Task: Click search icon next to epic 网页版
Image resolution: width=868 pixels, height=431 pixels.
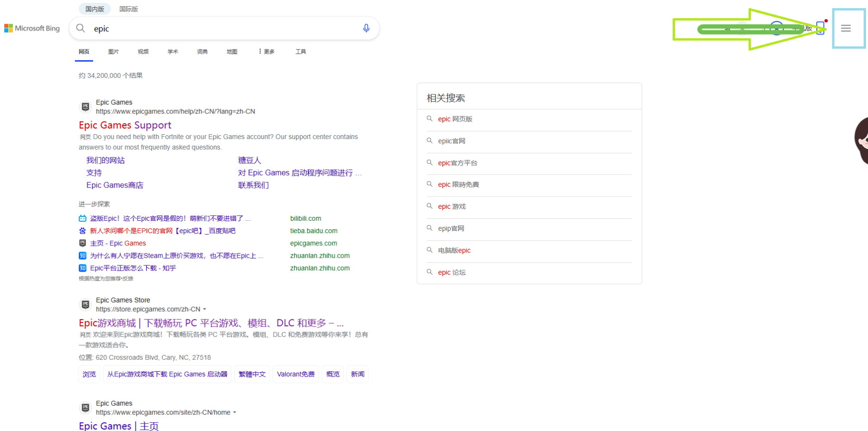Action: coord(429,119)
